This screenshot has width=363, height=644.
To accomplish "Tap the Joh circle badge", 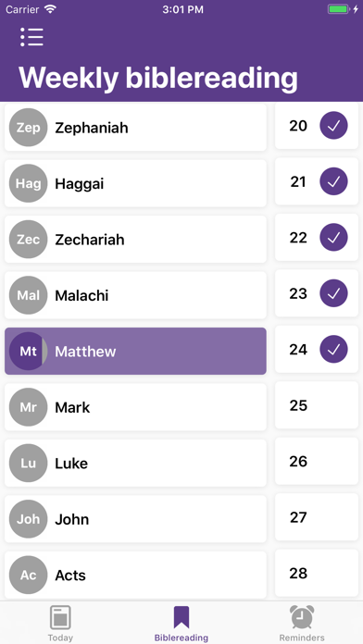I will point(29,519).
